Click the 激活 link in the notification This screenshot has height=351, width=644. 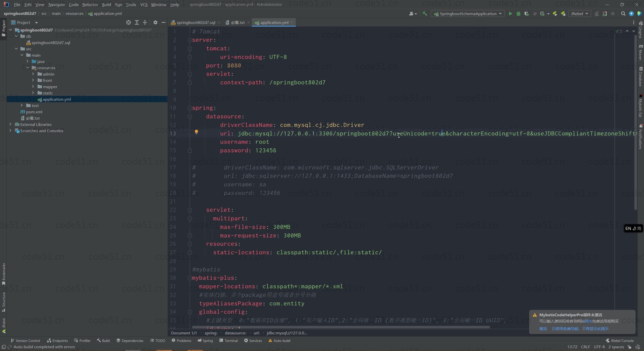coord(543,329)
